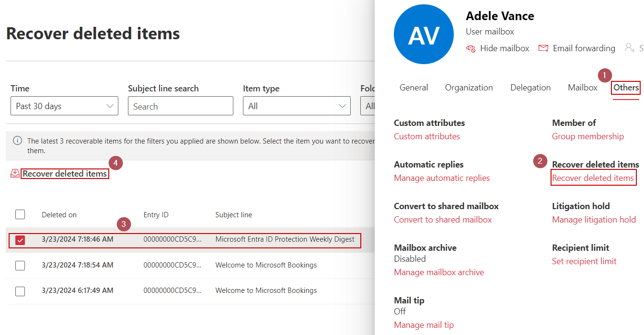The height and width of the screenshot is (335, 644).
Task: Open the Delegation tab
Action: click(x=530, y=88)
